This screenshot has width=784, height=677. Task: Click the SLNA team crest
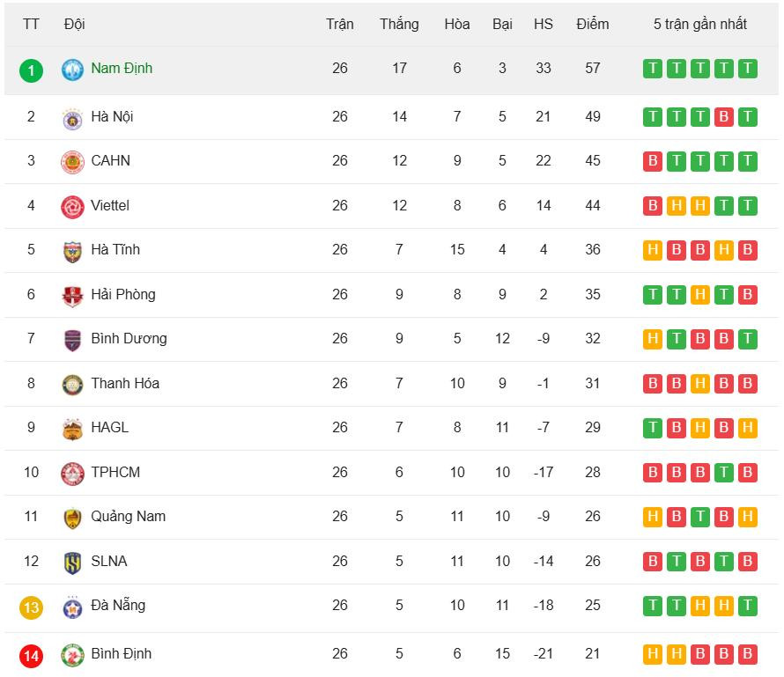pyautogui.click(x=72, y=563)
